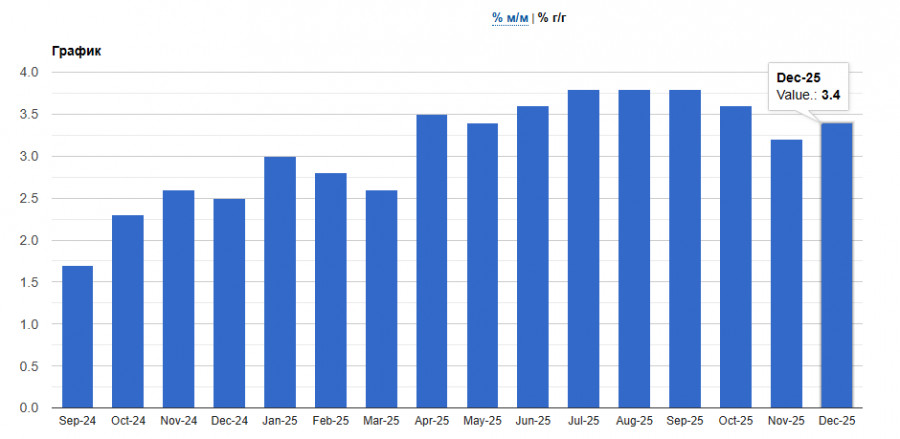Click the Dec-25 value tooltip

[x=806, y=87]
